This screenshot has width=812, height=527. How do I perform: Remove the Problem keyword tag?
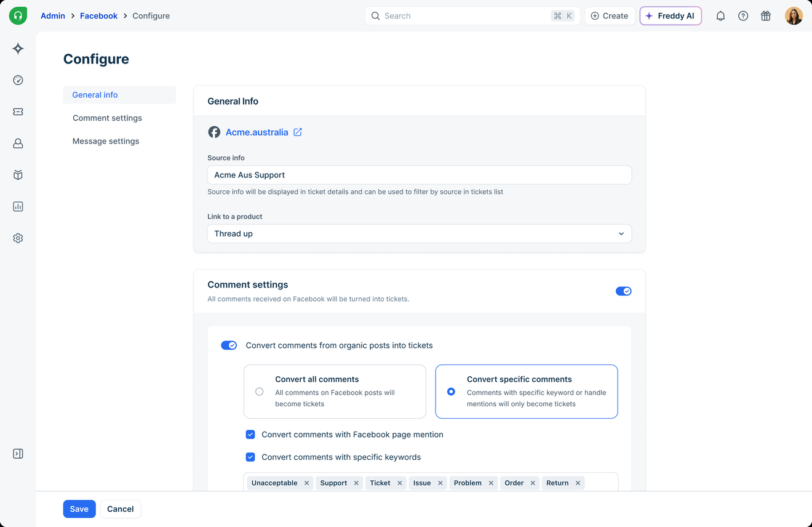(491, 483)
